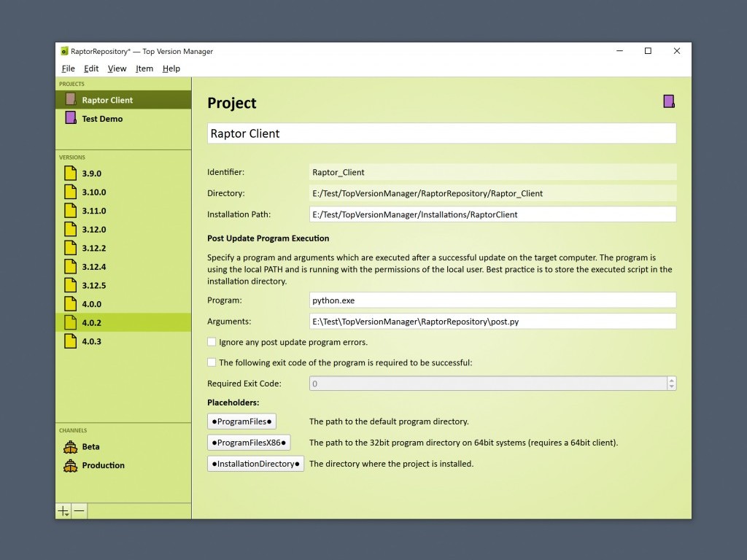The image size is (747, 560).
Task: Click the Raptor Client project icon
Action: click(x=71, y=100)
